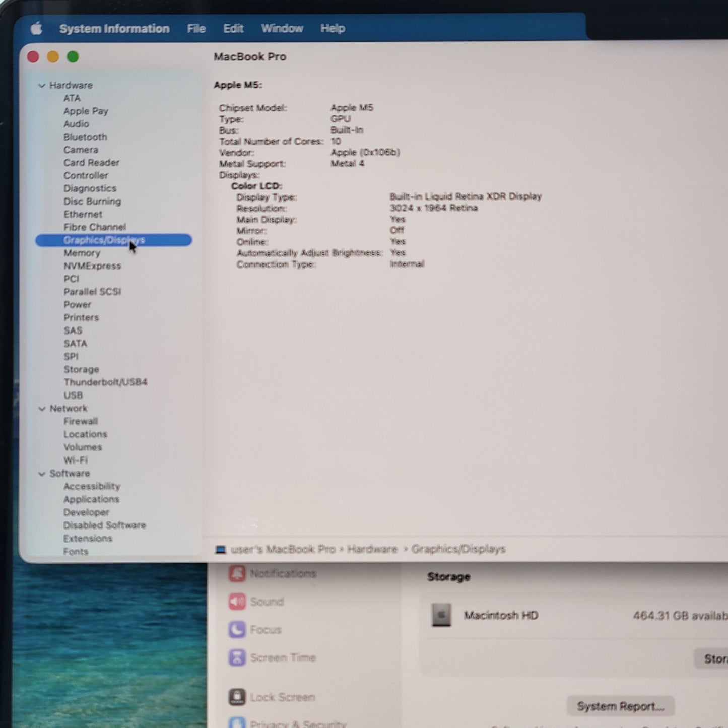
Task: Select USB in the sidebar
Action: tap(73, 395)
